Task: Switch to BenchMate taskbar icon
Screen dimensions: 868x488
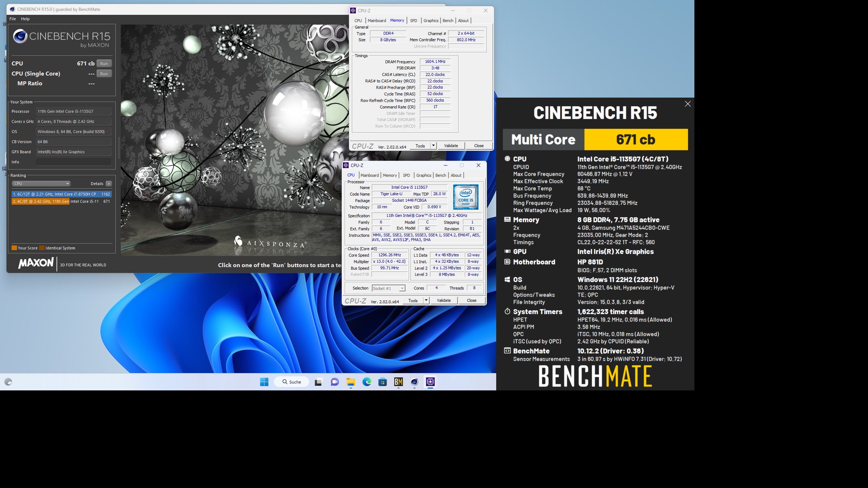Action: 399,382
